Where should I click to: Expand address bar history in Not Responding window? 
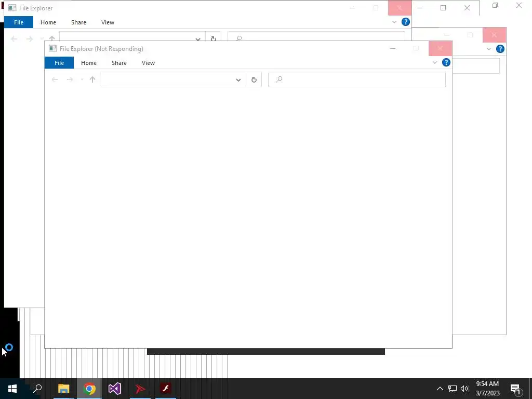238,79
